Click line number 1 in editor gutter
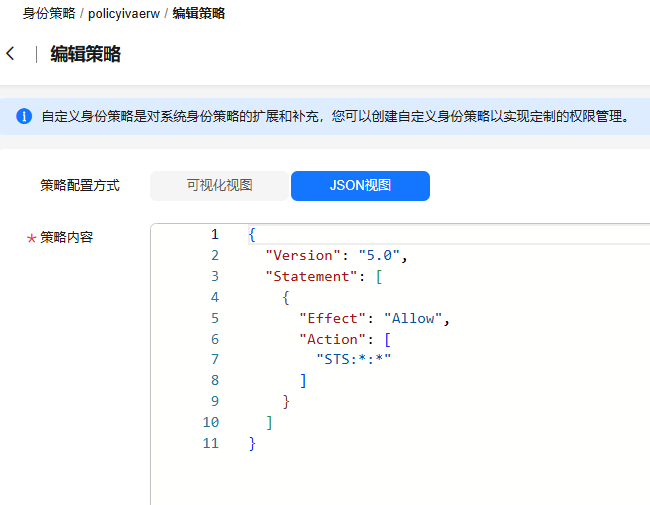This screenshot has width=650, height=505. click(x=214, y=234)
